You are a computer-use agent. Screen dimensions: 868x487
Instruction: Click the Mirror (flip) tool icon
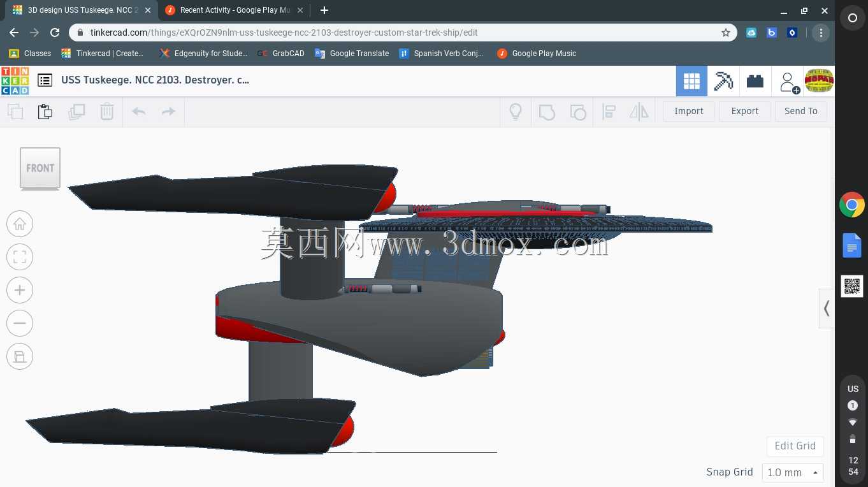pos(639,112)
